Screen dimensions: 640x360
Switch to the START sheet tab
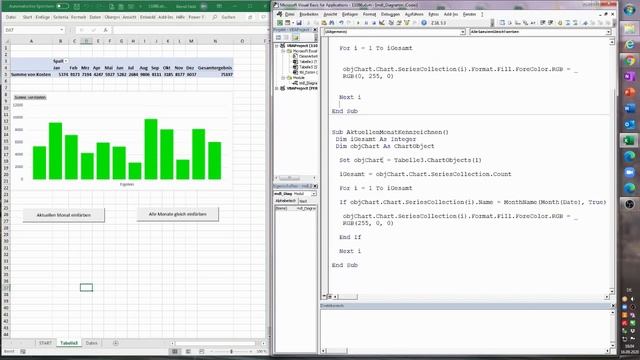45,343
